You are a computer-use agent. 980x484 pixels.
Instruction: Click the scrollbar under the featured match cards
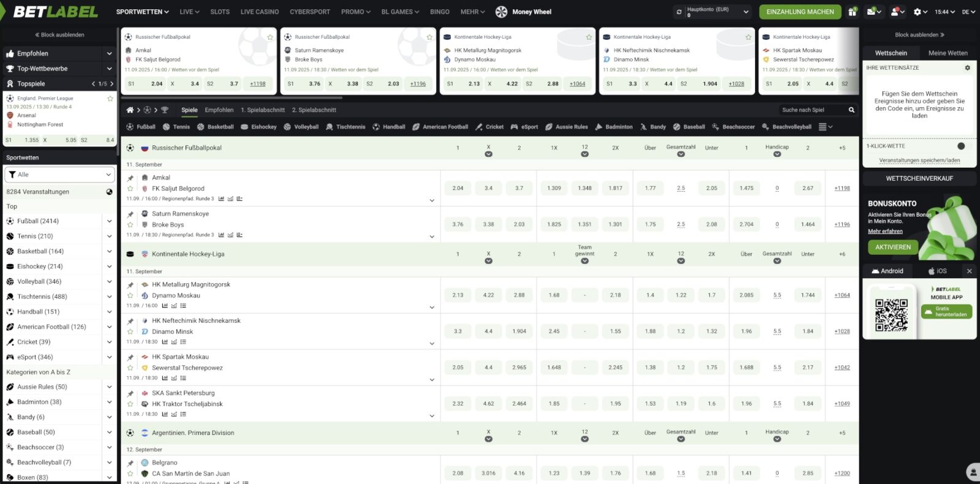pos(232,97)
